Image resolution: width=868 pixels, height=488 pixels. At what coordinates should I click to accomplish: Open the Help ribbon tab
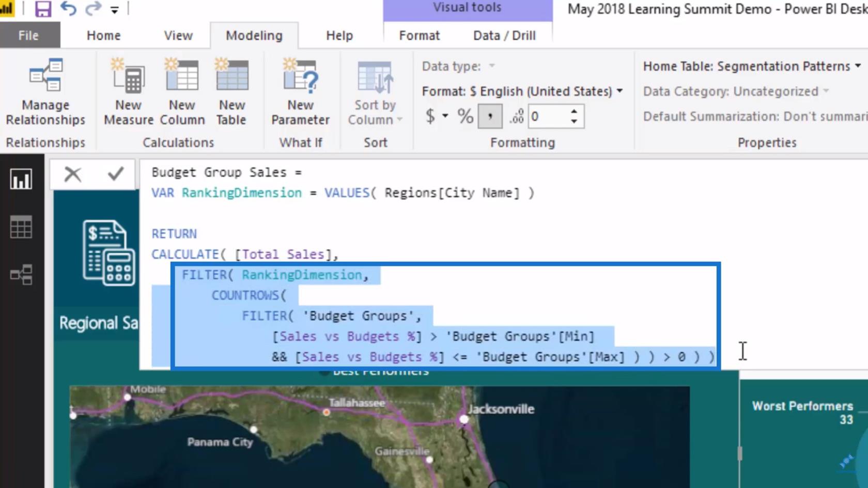click(339, 36)
